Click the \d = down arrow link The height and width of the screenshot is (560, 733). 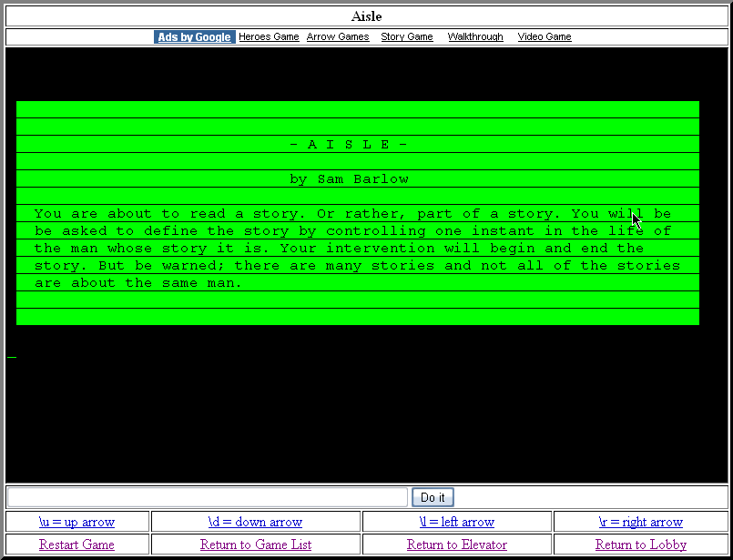tap(255, 522)
